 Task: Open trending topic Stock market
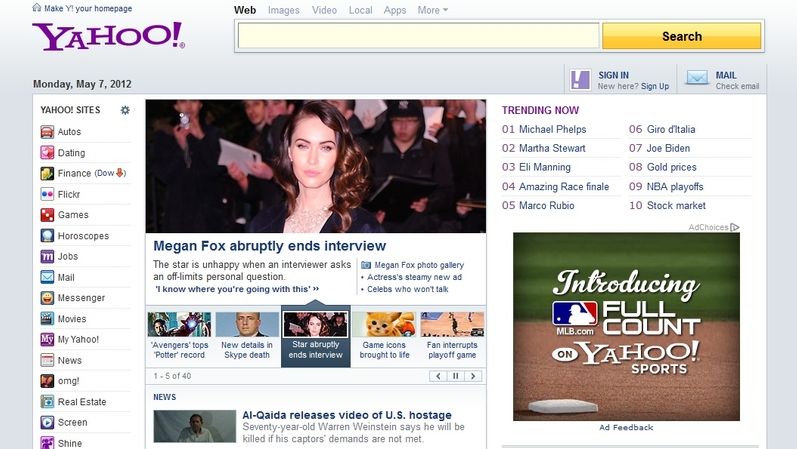(676, 205)
